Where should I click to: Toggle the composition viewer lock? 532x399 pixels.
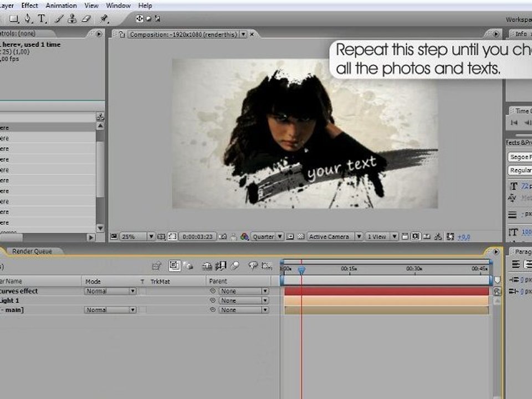pos(122,34)
